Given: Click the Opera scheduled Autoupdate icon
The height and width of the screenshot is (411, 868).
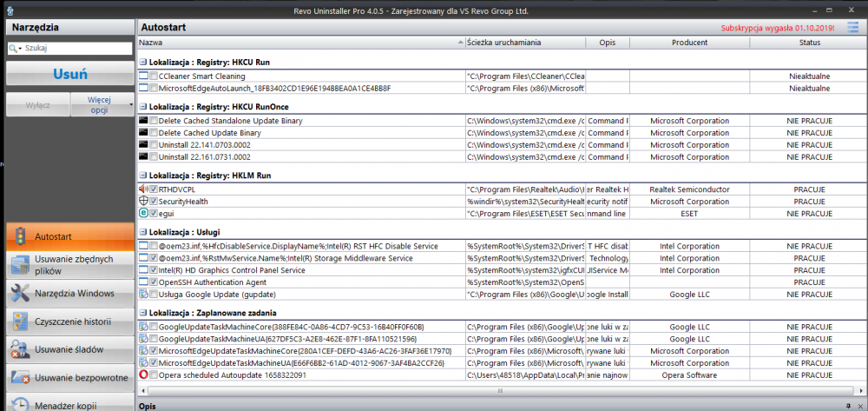Looking at the screenshot, I should [x=143, y=375].
